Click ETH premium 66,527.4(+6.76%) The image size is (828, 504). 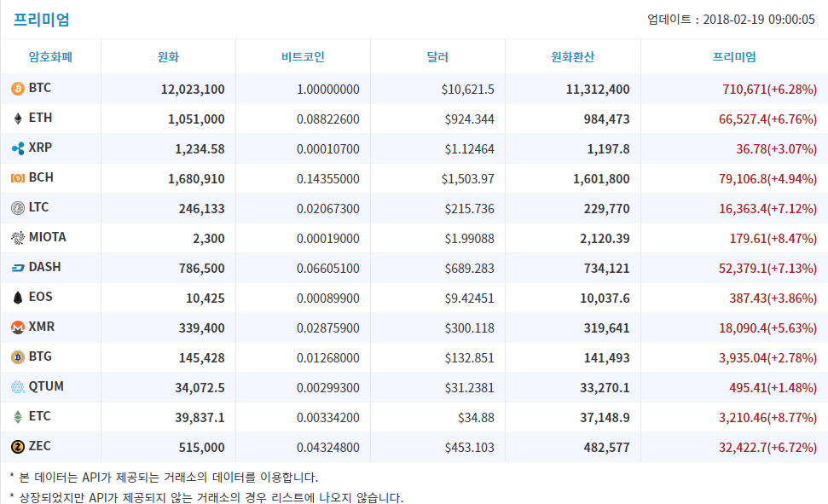pos(767,119)
